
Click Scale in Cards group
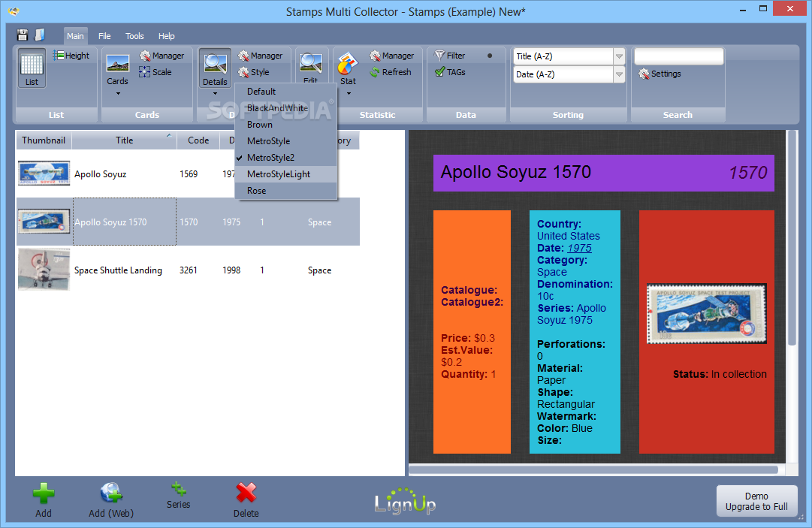pos(155,72)
